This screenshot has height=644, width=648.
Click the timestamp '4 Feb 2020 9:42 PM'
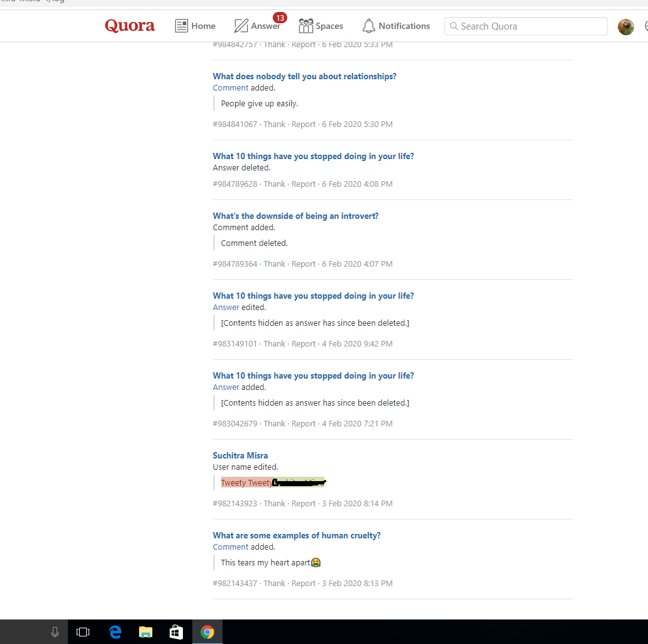[357, 343]
